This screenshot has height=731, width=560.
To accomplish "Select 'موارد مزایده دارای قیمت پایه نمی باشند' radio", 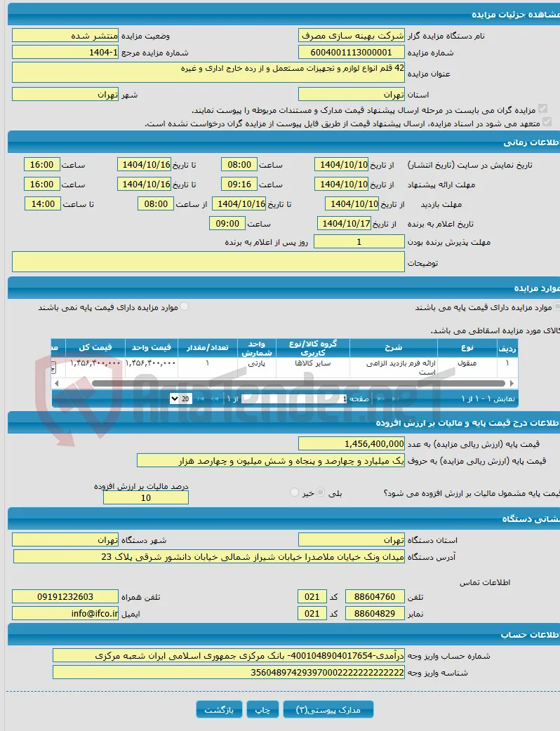I will [185, 307].
